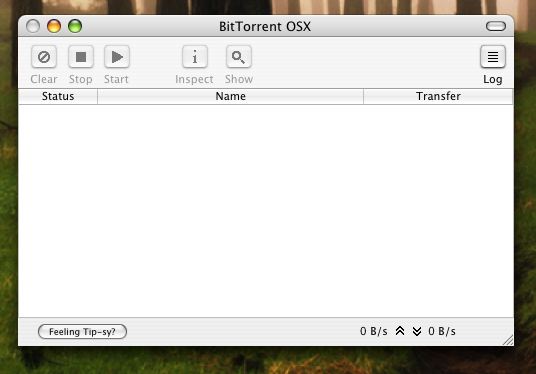This screenshot has width=536, height=374.
Task: Click the Clear toolbar icon
Action: pyautogui.click(x=44, y=57)
